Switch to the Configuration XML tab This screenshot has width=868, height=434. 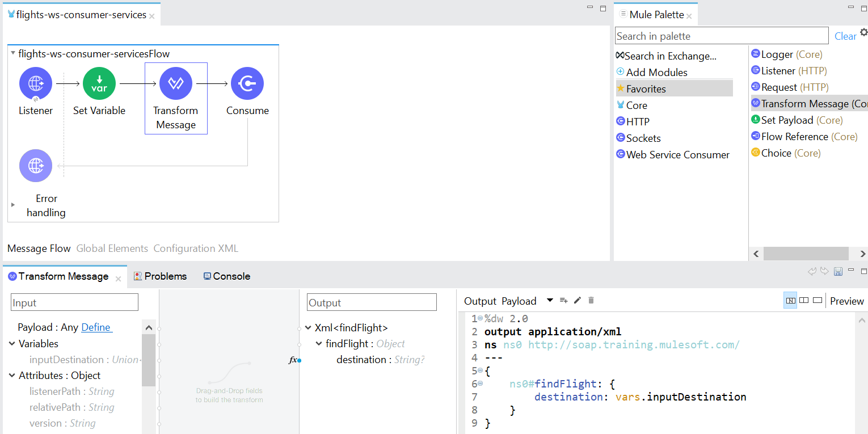coord(195,248)
